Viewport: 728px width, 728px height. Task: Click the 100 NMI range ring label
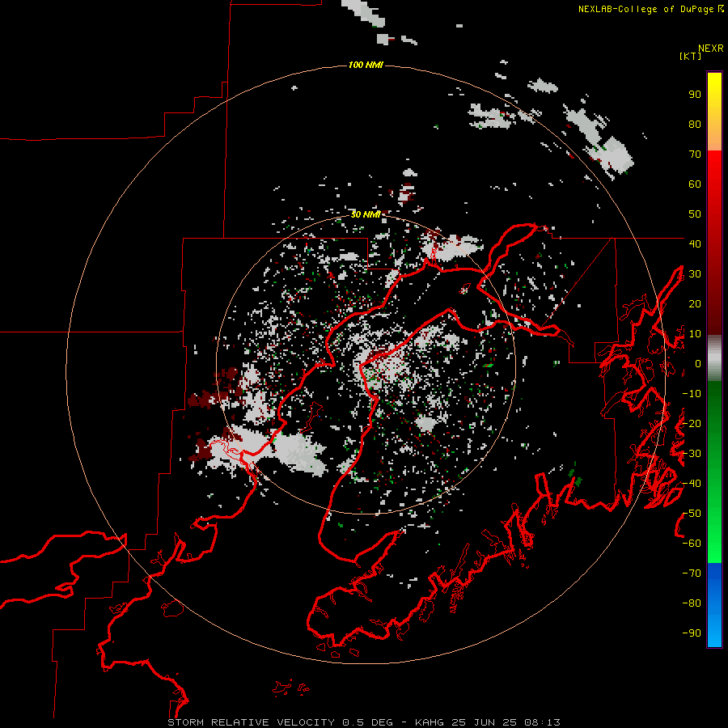366,65
